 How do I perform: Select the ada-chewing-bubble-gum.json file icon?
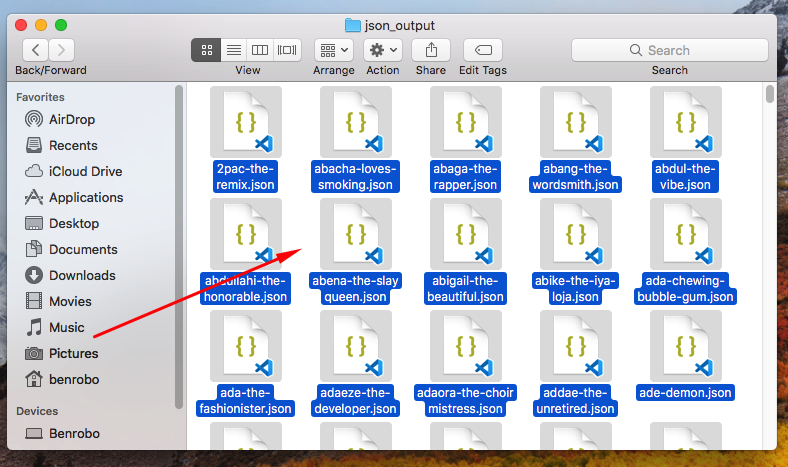(686, 234)
